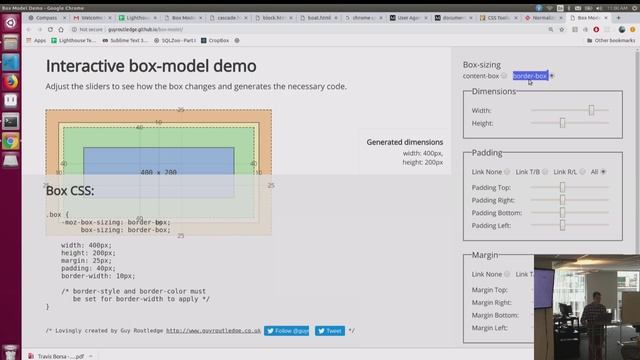This screenshot has height=360, width=640.
Task: Open the Sublime Text bookmark
Action: coord(125,40)
